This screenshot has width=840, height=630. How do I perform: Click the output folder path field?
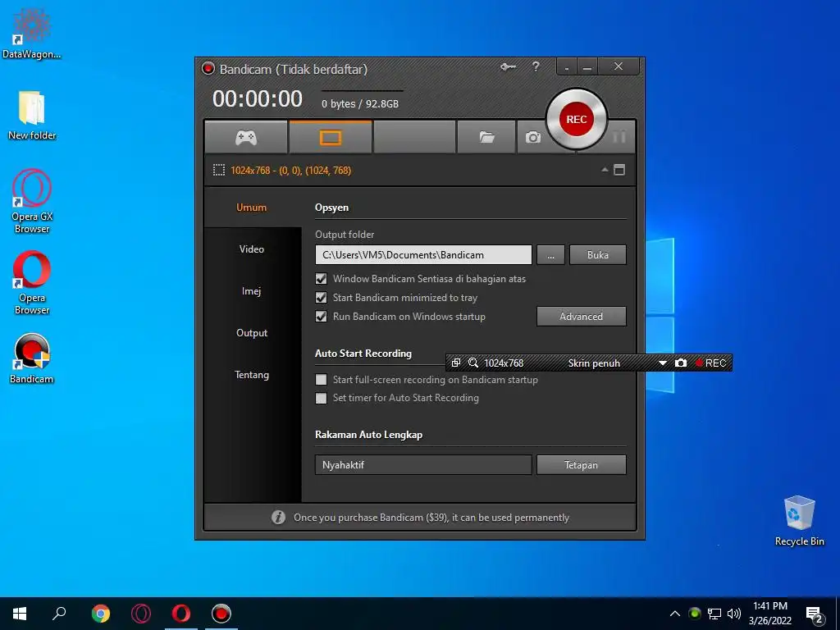point(423,255)
